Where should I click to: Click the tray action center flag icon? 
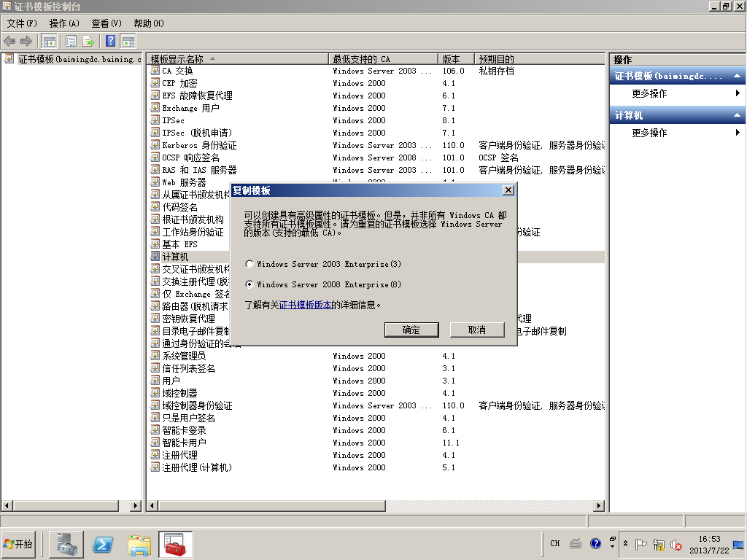click(x=640, y=544)
